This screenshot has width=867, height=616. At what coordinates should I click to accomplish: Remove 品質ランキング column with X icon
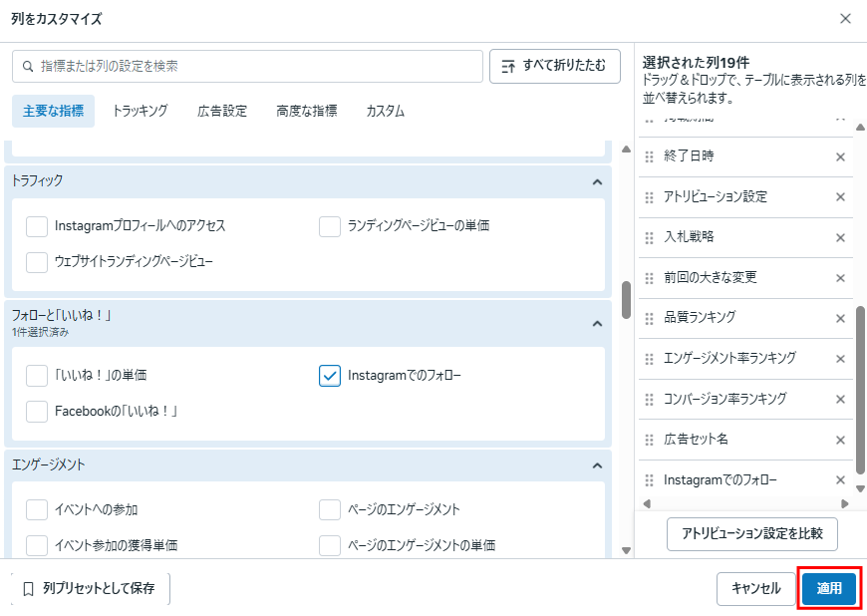(x=840, y=318)
